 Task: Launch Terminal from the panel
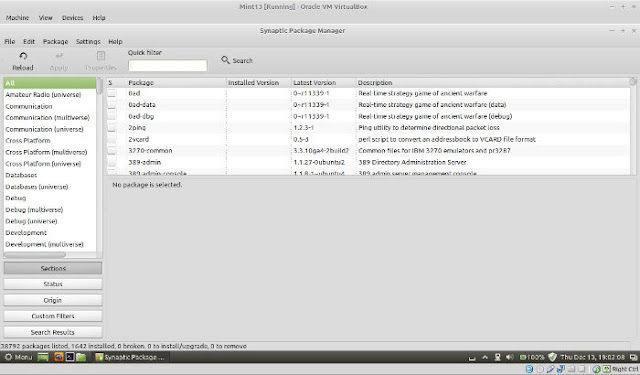(x=70, y=357)
